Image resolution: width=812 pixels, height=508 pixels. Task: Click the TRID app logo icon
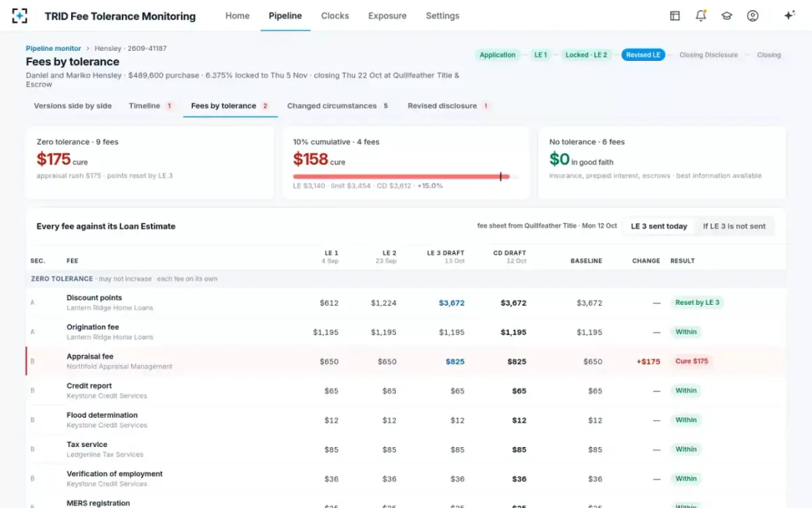click(x=20, y=16)
